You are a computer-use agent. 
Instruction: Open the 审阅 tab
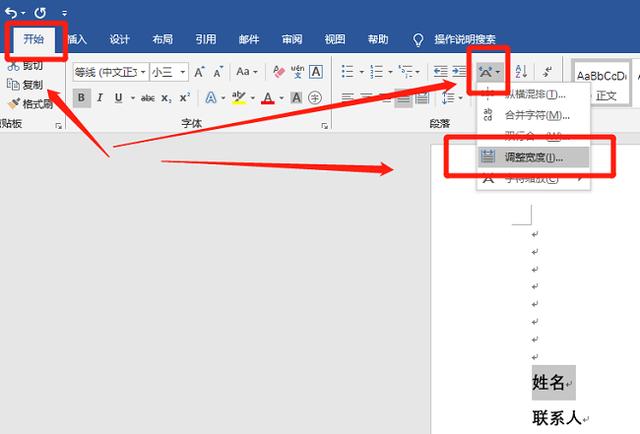point(292,39)
